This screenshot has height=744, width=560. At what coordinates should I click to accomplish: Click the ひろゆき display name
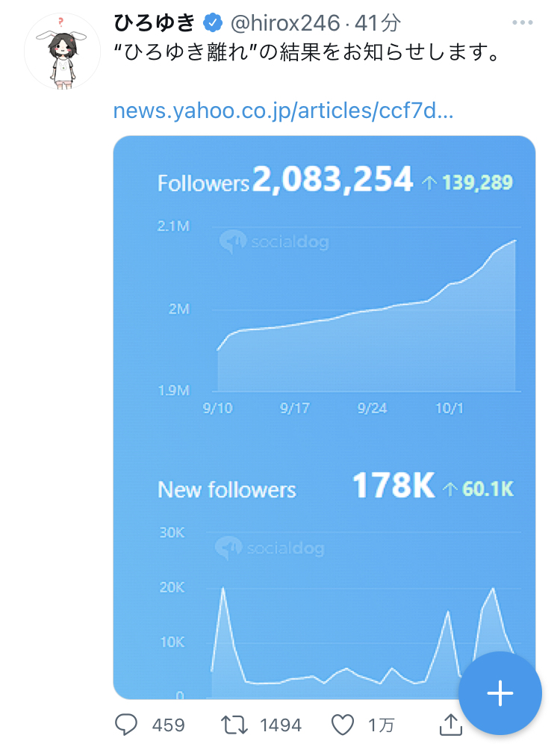155,22
